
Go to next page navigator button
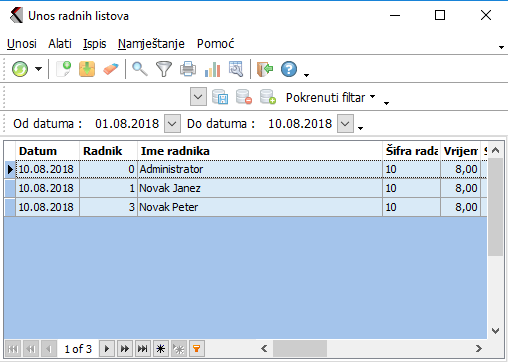tap(125, 349)
